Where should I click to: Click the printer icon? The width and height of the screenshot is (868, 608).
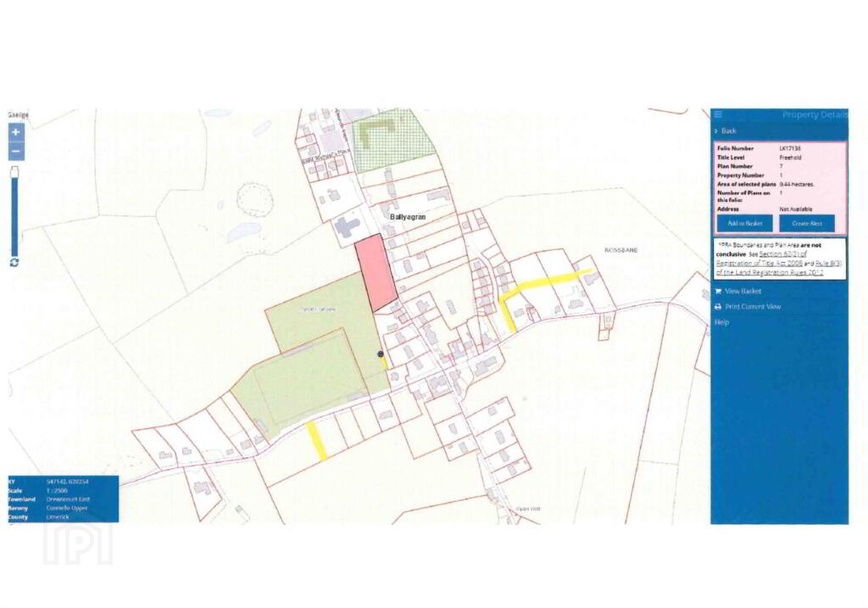718,307
